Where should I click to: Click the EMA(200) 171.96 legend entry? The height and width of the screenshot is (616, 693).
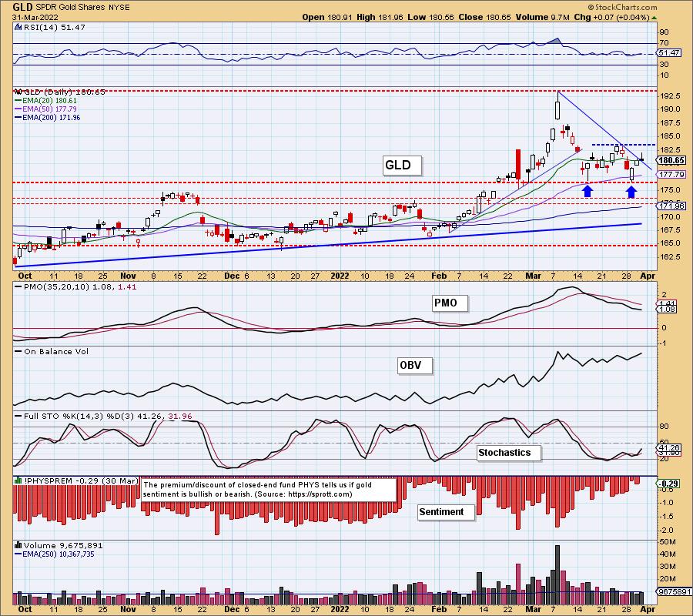pos(47,118)
